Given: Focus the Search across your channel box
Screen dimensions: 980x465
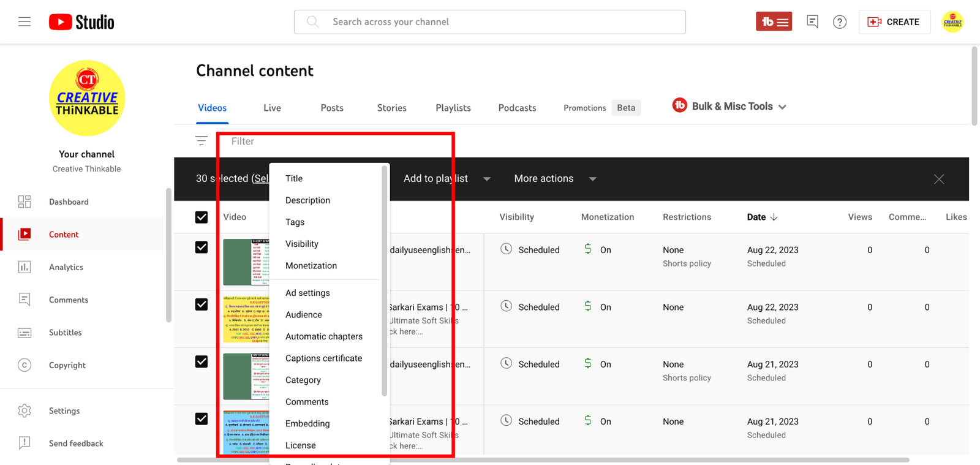Looking at the screenshot, I should [x=490, y=22].
